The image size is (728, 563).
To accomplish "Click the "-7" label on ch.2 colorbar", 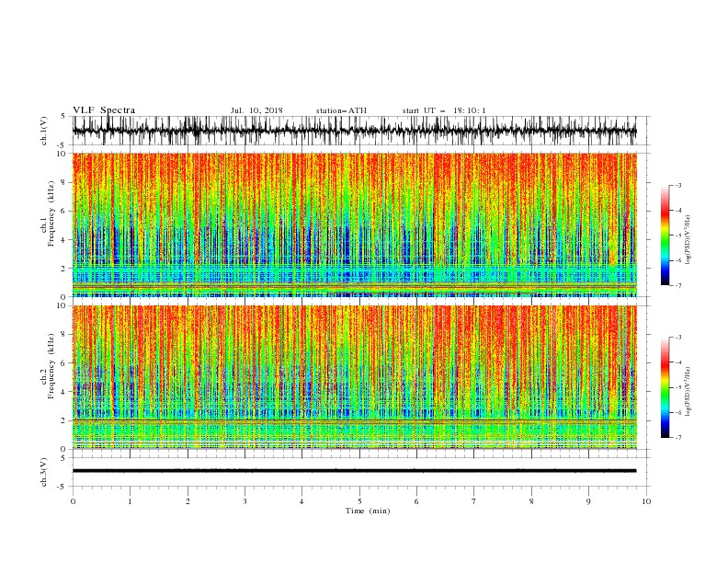I will 677,438.
